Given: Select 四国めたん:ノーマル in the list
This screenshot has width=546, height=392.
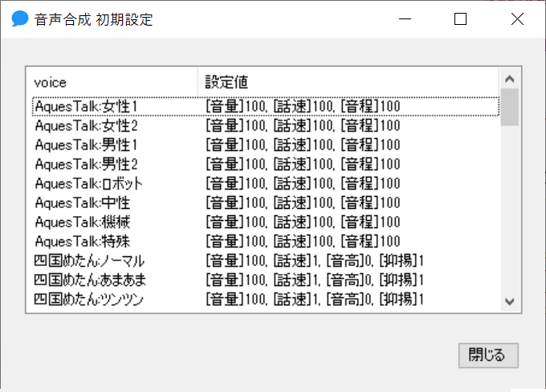Looking at the screenshot, I should (x=90, y=260).
